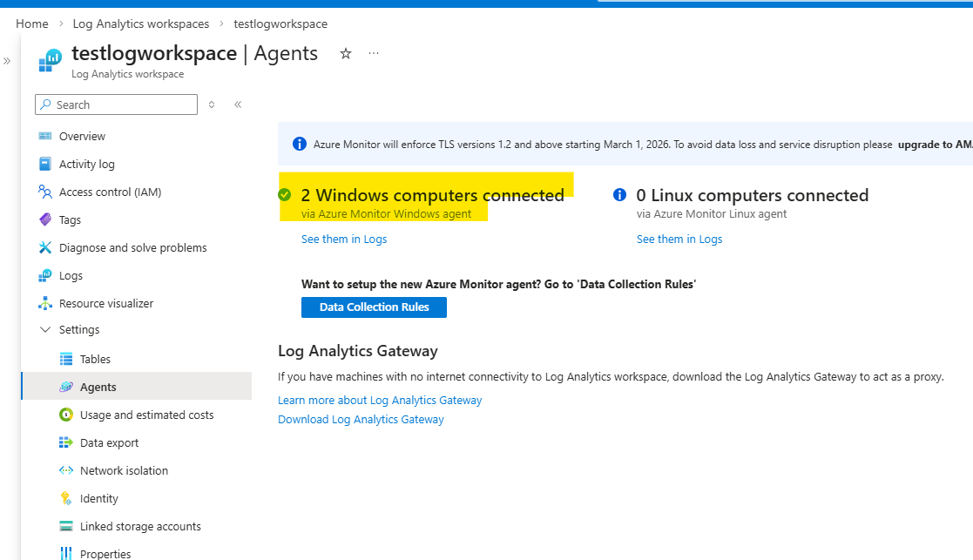Collapse the Settings group chevron
Viewport: 973px width, 560px height.
point(44,329)
